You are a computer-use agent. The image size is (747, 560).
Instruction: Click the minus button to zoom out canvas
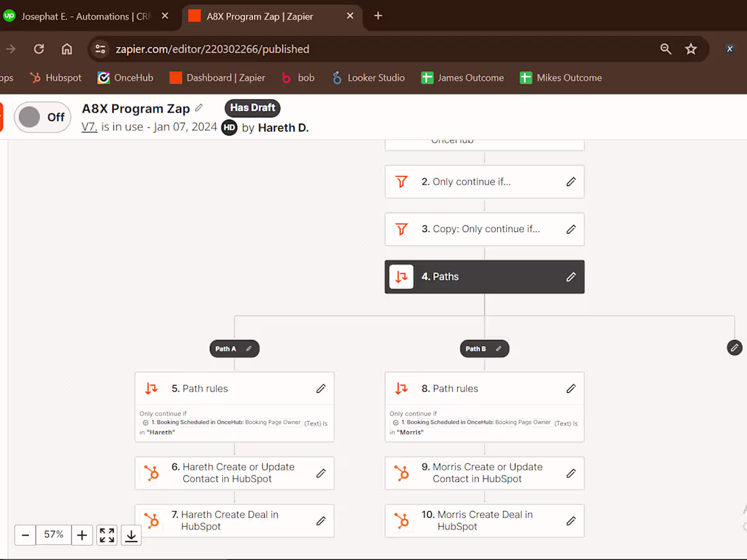(25, 535)
